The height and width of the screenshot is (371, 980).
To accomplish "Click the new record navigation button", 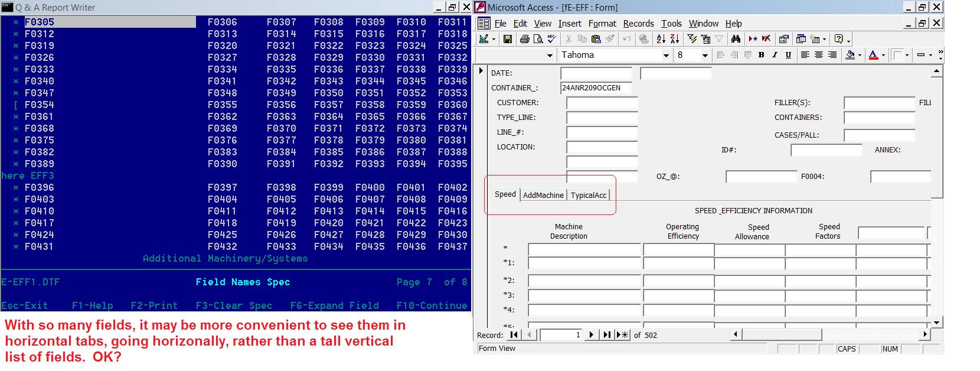I will point(622,335).
